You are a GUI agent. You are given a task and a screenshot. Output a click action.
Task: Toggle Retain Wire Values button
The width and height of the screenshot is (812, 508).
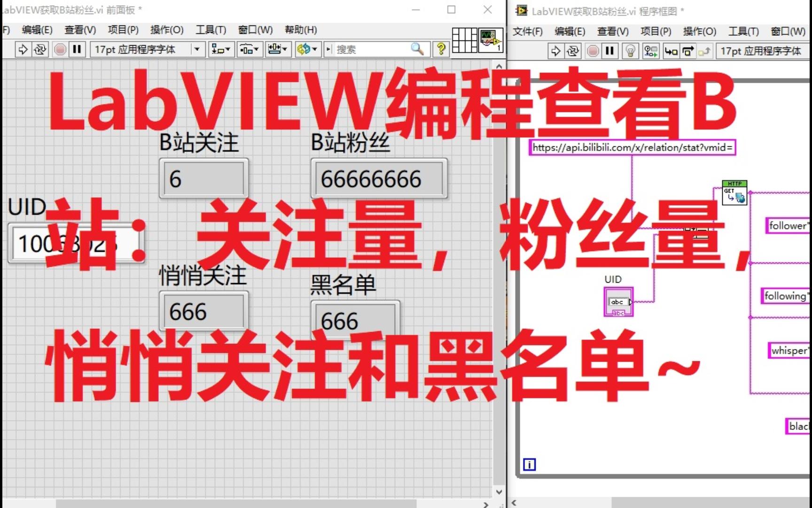tap(650, 51)
